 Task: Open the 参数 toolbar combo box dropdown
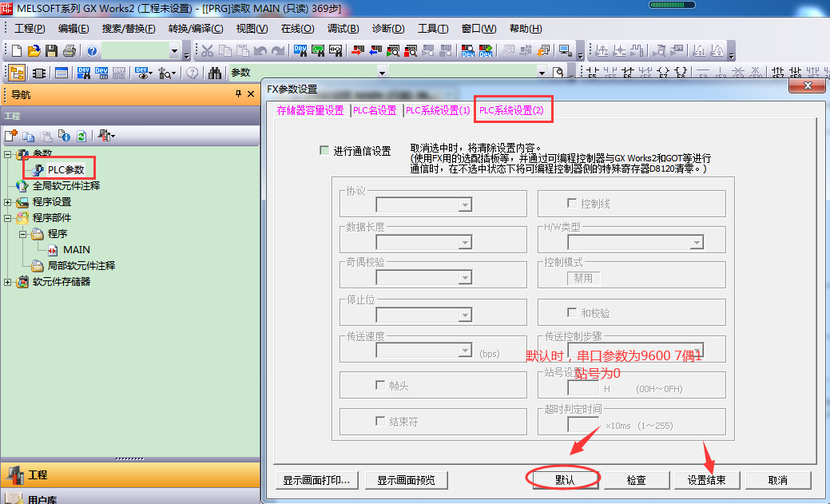tap(382, 73)
